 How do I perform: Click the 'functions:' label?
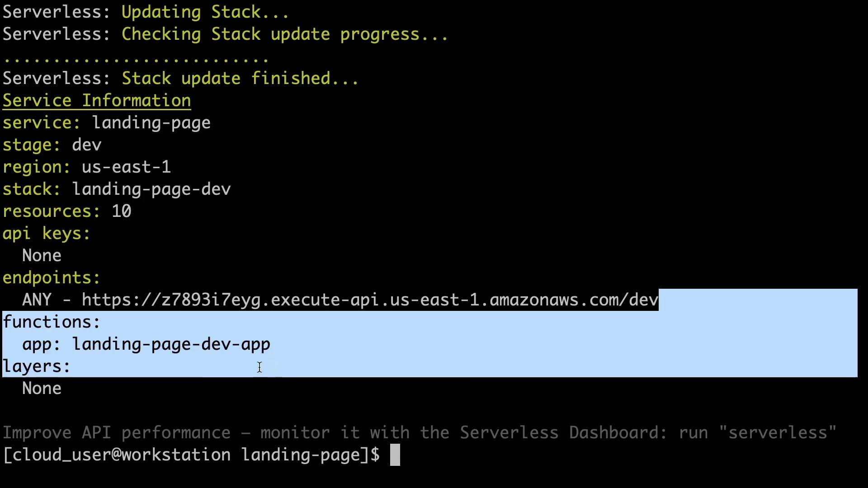(x=51, y=322)
